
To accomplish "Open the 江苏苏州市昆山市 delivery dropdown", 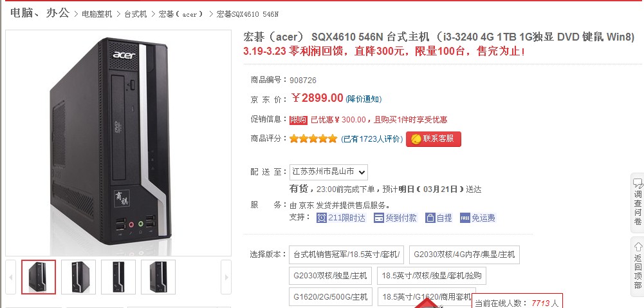I will 329,171.
